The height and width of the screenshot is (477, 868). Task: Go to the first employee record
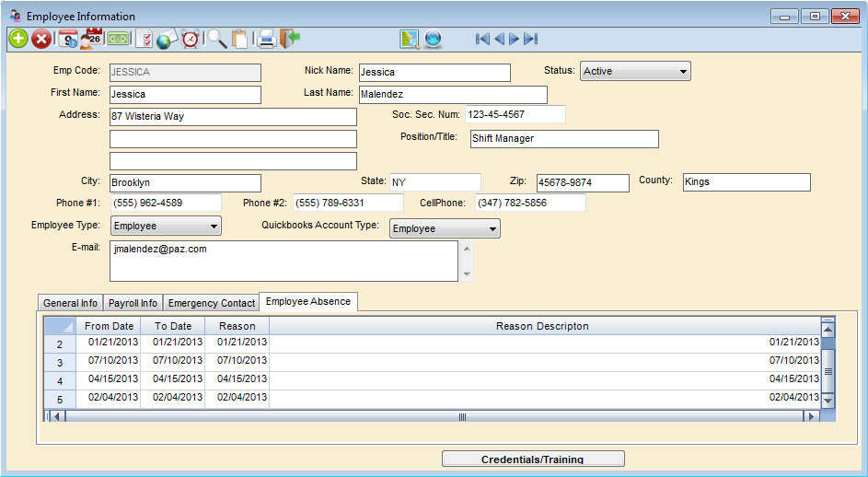coord(482,39)
